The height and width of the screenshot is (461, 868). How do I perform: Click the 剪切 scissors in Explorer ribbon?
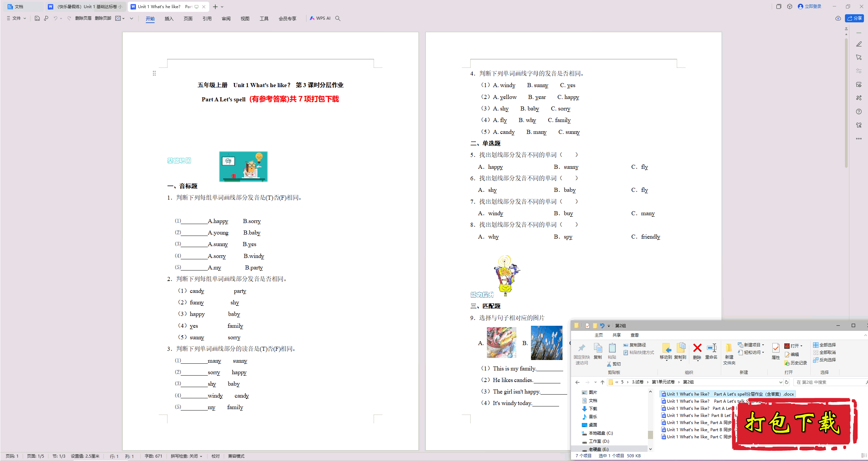click(614, 364)
